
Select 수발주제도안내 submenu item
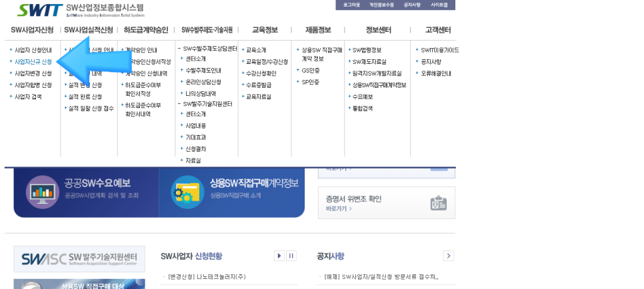203,70
